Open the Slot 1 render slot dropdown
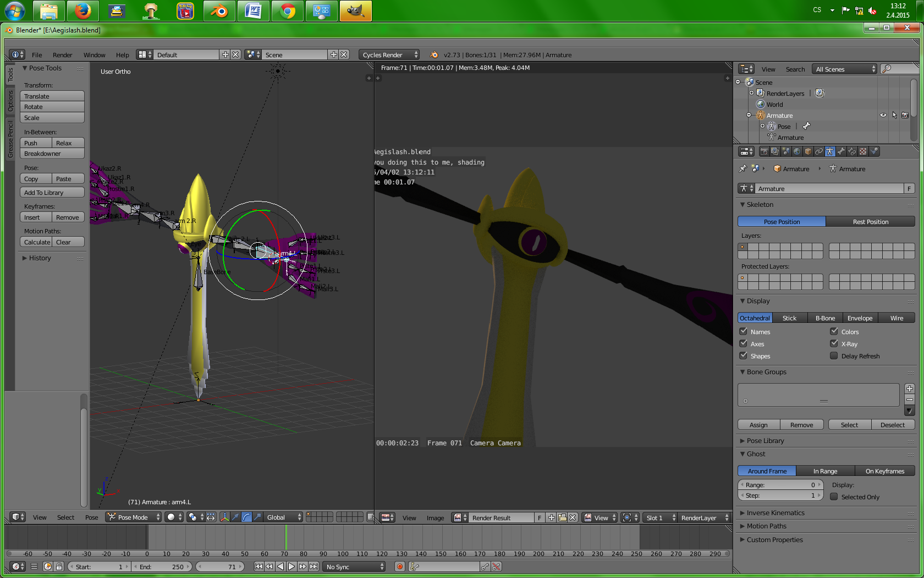The height and width of the screenshot is (578, 924). click(660, 517)
